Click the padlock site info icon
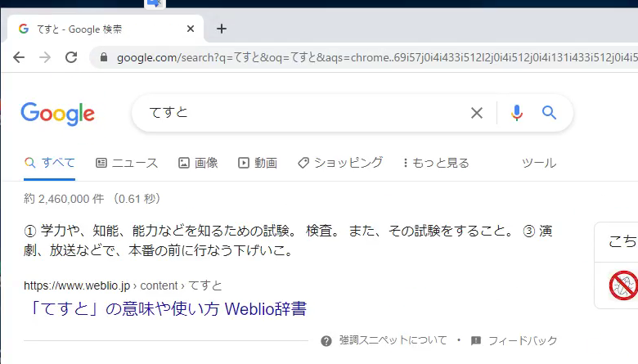Viewport: 638px width, 364px height. (x=104, y=57)
